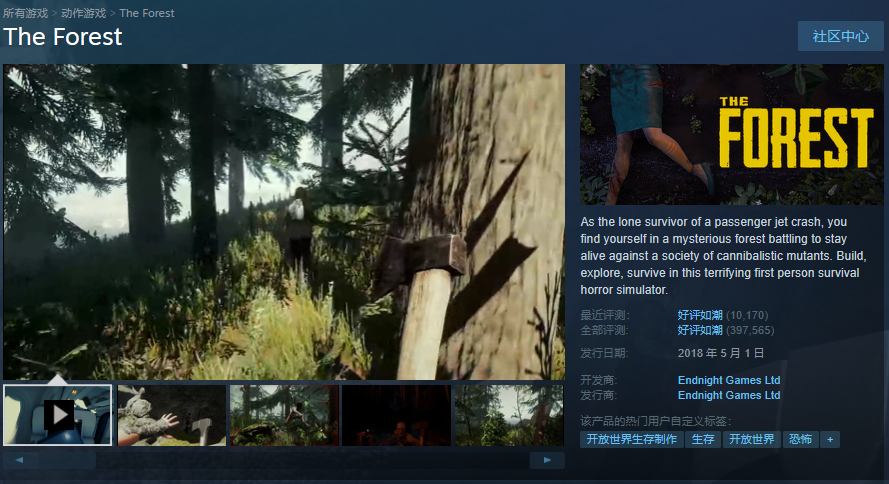
Task: Select the dark cave screenshot thumbnail
Action: (x=396, y=415)
